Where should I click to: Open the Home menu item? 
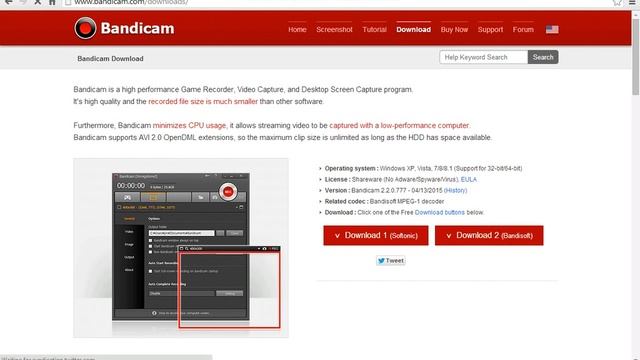tap(297, 29)
